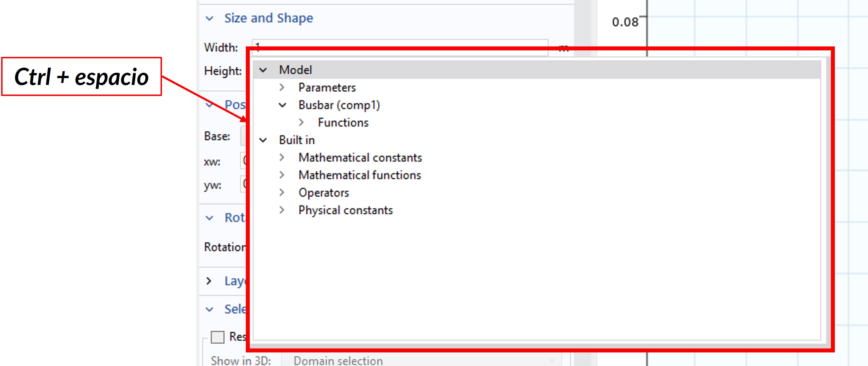This screenshot has height=366, width=868.
Task: Expand the Parameters node
Action: (282, 87)
